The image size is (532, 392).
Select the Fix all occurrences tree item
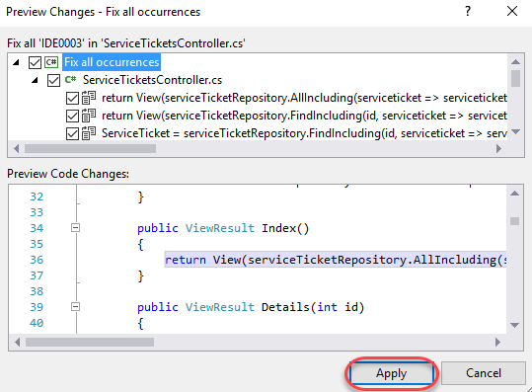point(112,62)
